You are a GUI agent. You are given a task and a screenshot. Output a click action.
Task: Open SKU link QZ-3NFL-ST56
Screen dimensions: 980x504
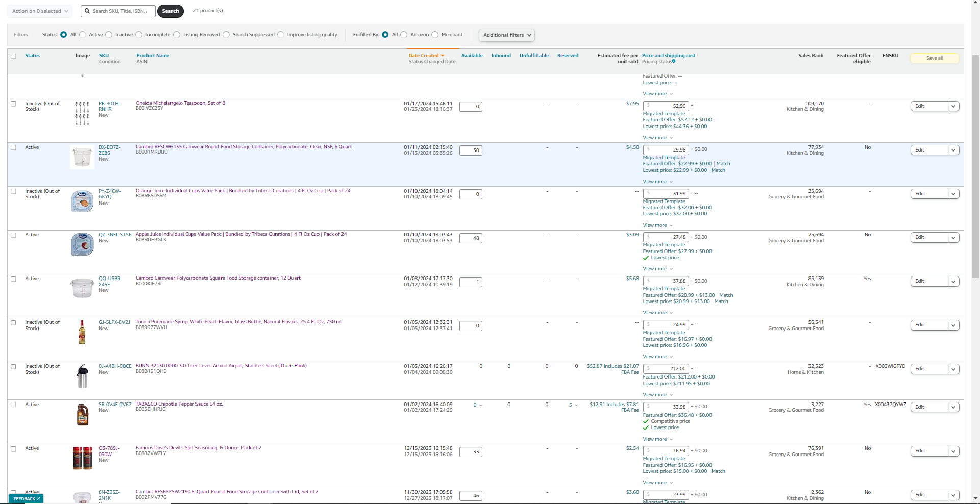point(115,235)
